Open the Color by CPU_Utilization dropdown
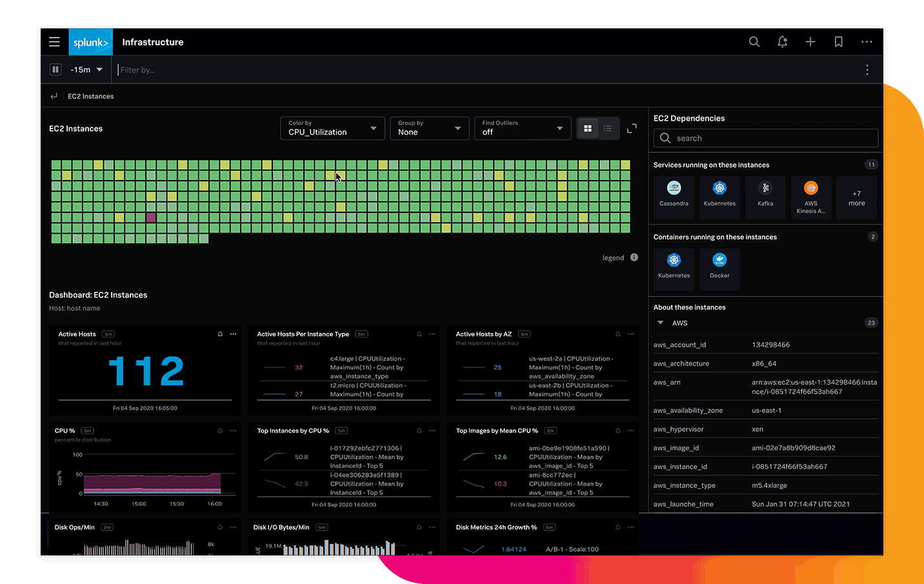This screenshot has height=584, width=924. pos(333,128)
